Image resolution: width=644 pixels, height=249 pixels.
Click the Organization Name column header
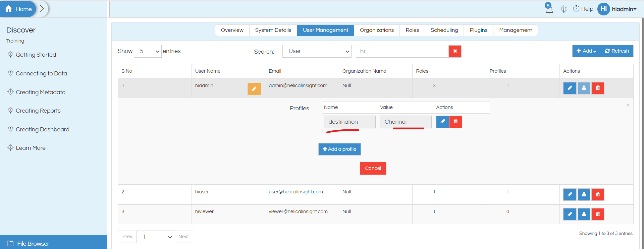coord(375,71)
